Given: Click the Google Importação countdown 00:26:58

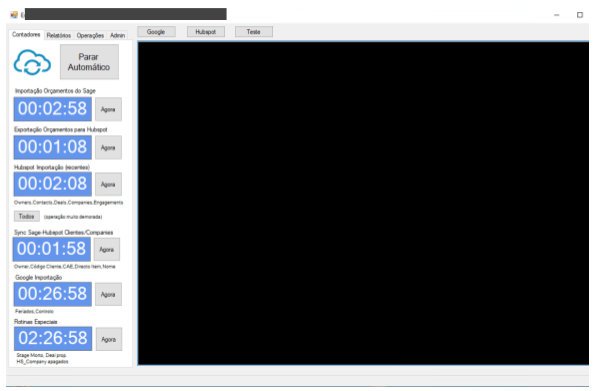Looking at the screenshot, I should [x=53, y=294].
